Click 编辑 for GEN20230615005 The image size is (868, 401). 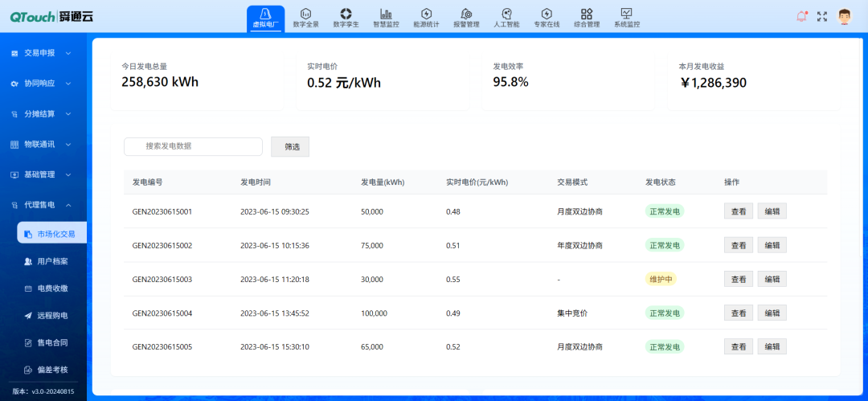772,346
